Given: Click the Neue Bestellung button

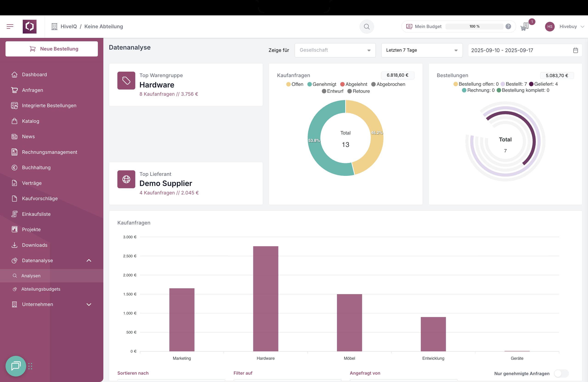Looking at the screenshot, I should pos(51,49).
